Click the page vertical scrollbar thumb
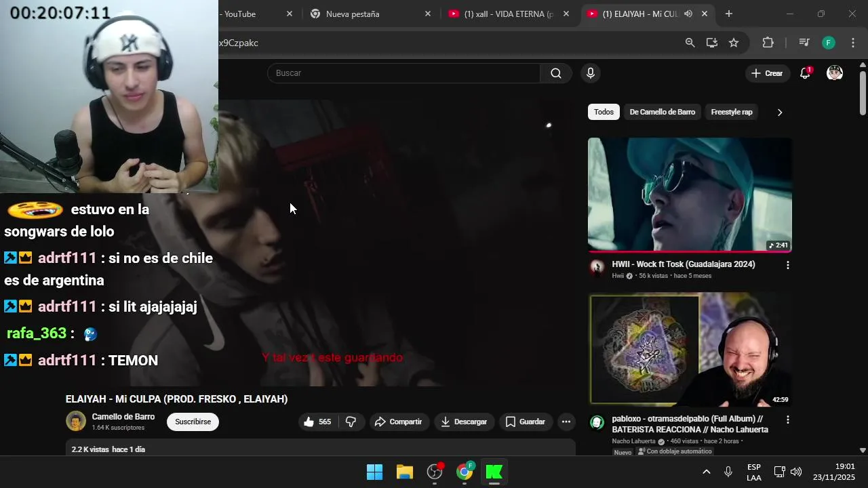Screen dimensions: 868x488 click(863, 93)
